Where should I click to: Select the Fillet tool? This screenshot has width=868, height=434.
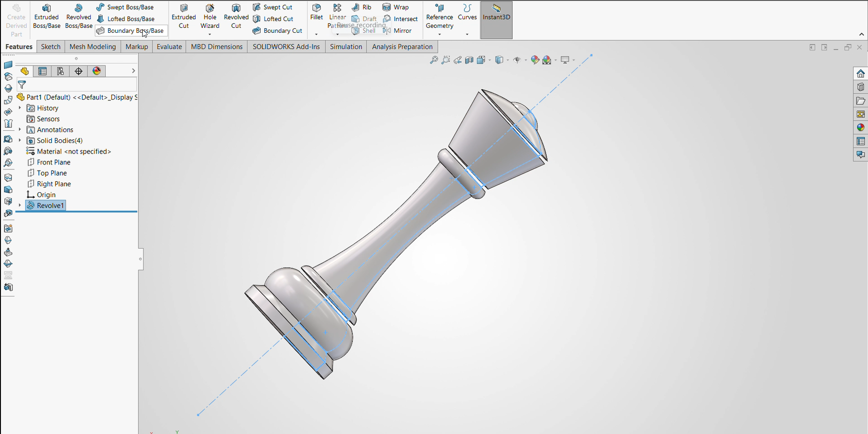(x=316, y=13)
